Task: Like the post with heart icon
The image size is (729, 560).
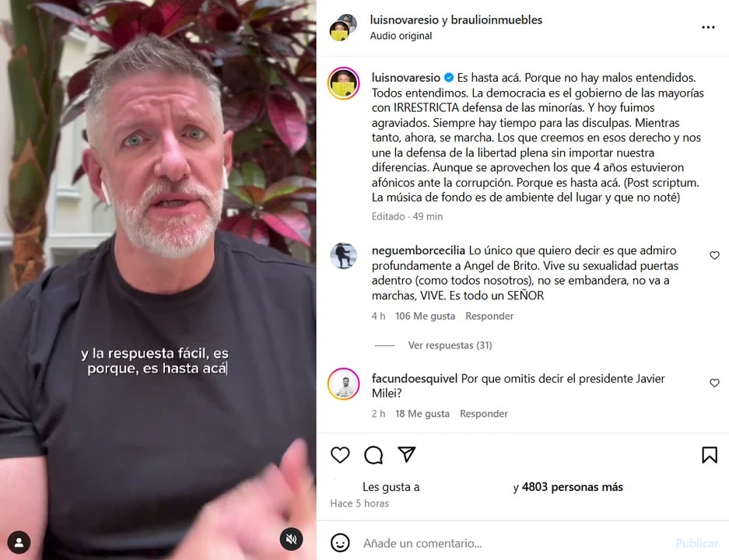Action: (340, 454)
